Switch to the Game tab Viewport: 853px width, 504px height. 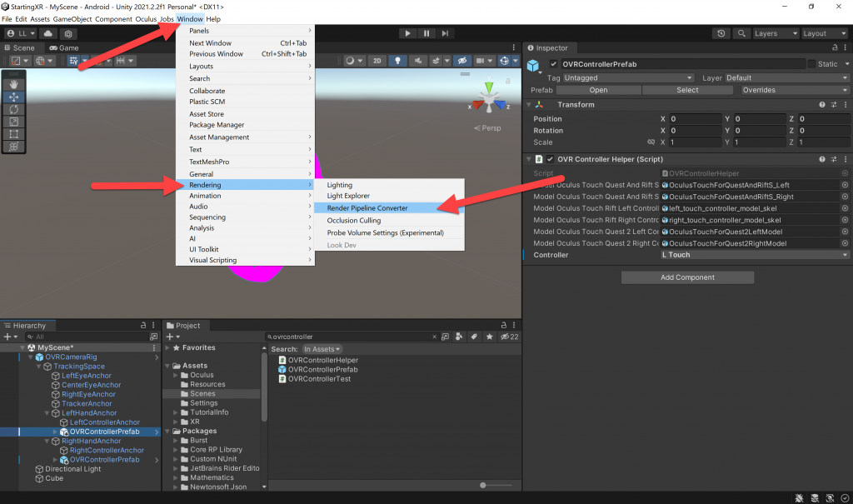64,47
